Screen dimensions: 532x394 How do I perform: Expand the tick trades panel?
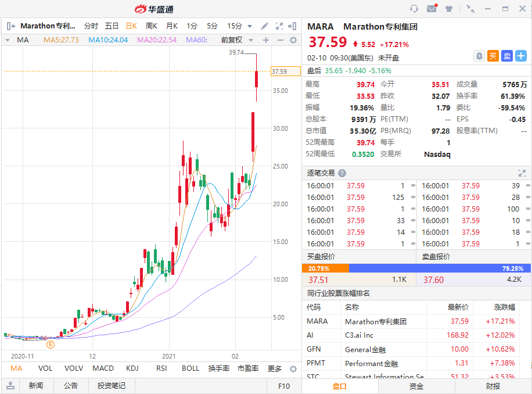point(522,173)
